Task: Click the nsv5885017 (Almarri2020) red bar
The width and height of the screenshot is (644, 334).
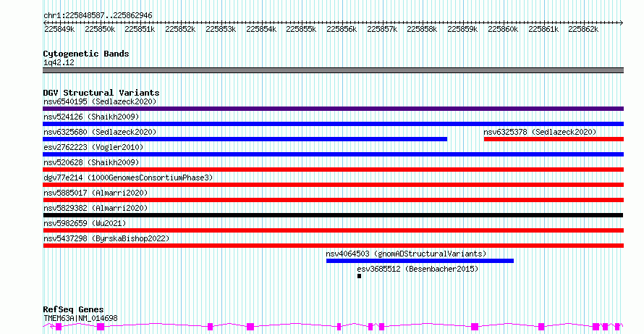Action: click(x=333, y=200)
